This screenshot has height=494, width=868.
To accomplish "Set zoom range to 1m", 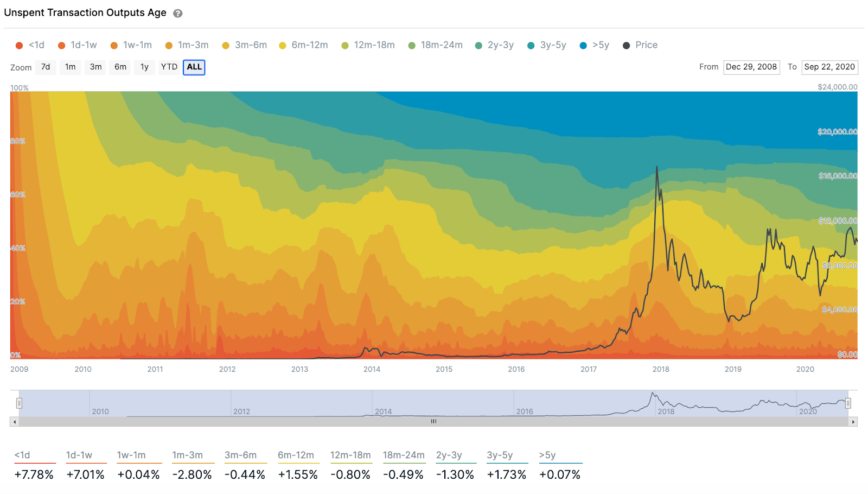I will [71, 67].
